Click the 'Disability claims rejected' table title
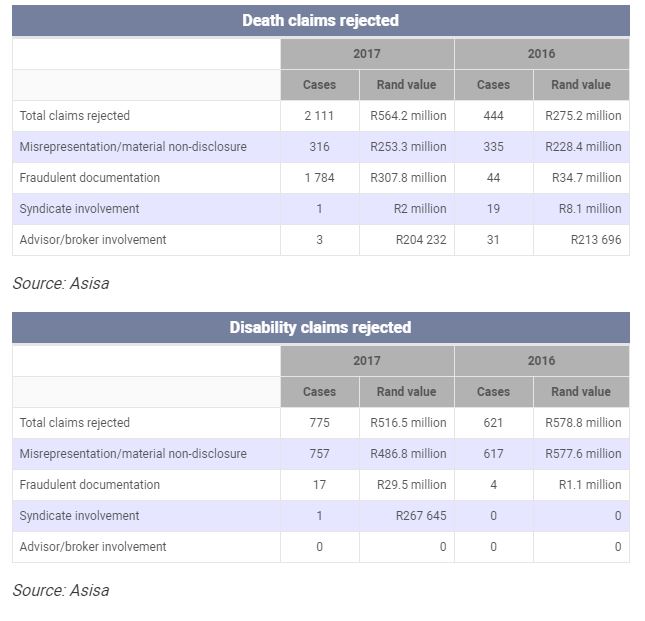Viewport: 645px width, 621px height. (320, 327)
